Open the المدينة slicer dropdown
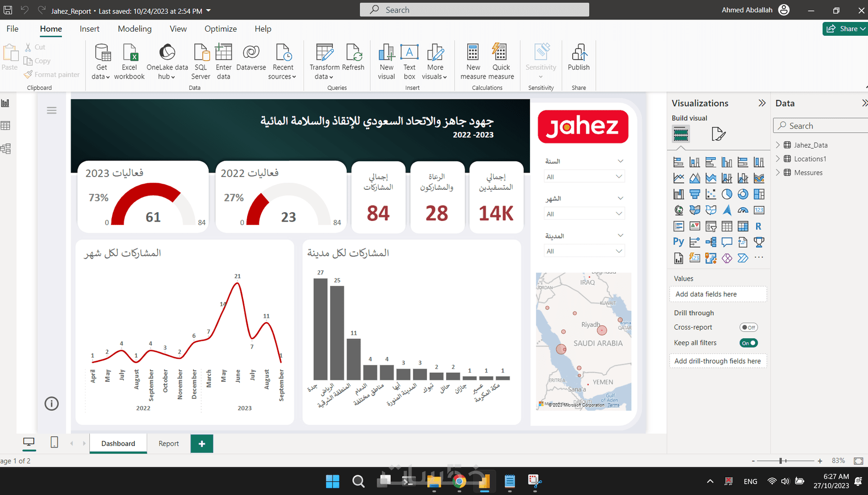Screen dimensions: 868x495 [584, 251]
